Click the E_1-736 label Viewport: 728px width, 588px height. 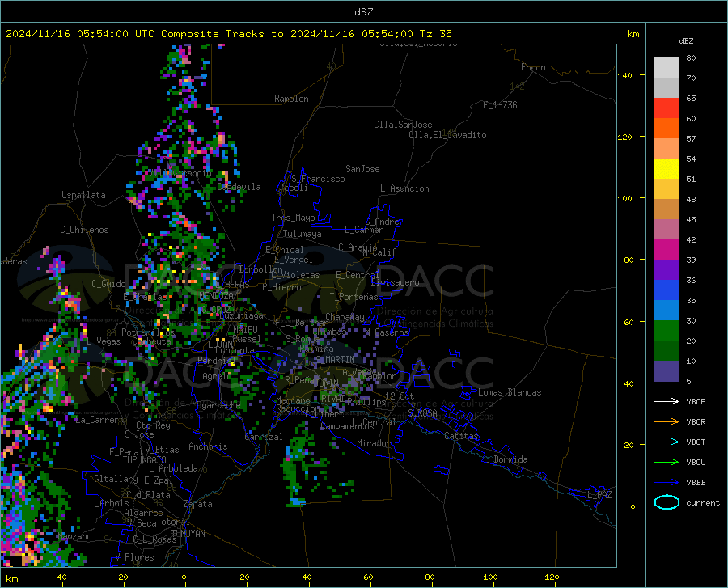pos(500,105)
